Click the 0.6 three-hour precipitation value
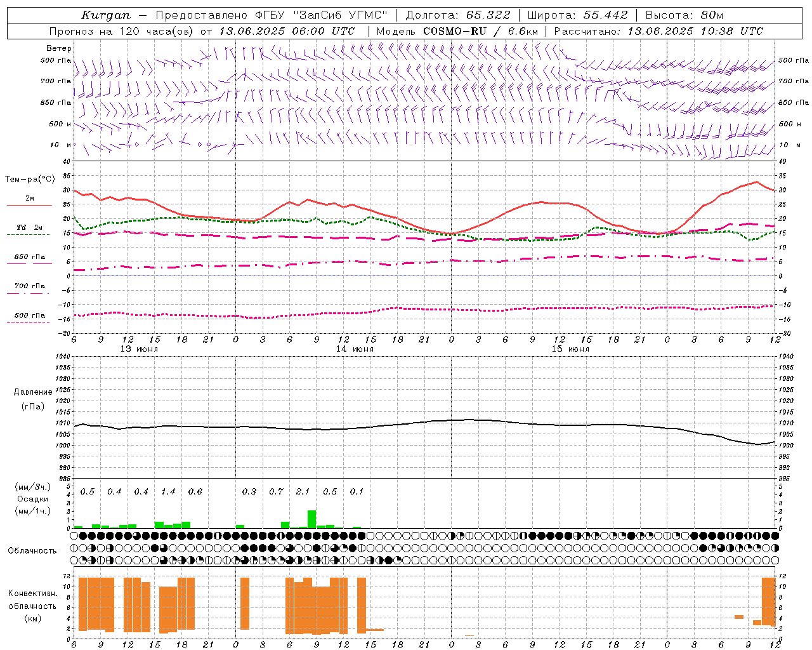The image size is (812, 650). (x=195, y=492)
